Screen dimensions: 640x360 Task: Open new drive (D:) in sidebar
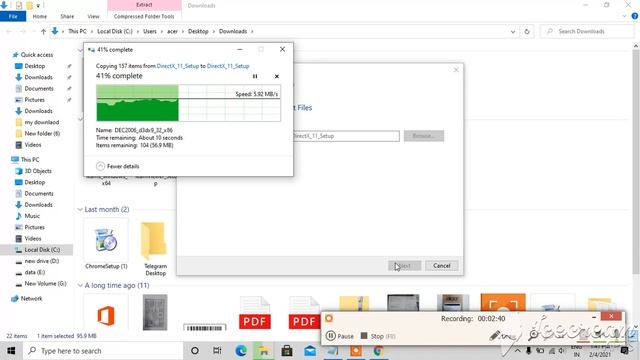pos(41,261)
